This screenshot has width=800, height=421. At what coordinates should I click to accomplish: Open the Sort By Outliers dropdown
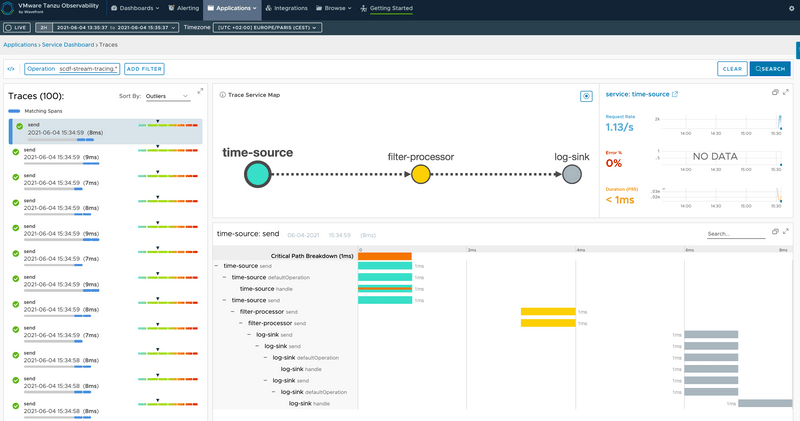coord(167,96)
